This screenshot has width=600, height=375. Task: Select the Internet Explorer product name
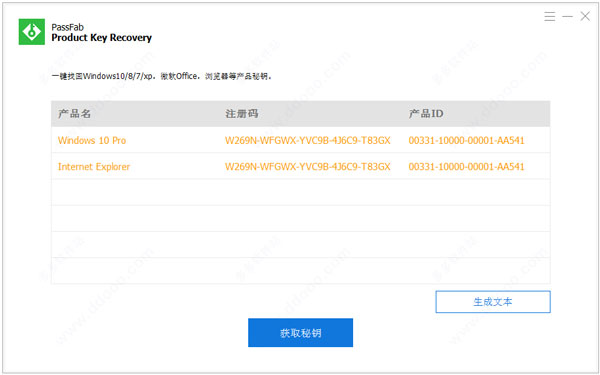(94, 167)
